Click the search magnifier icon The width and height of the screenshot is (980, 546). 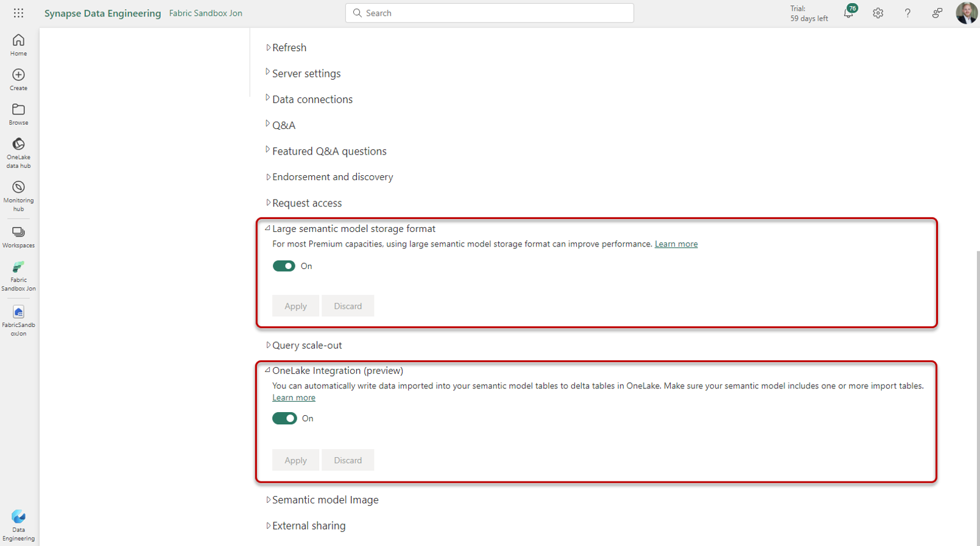(358, 13)
